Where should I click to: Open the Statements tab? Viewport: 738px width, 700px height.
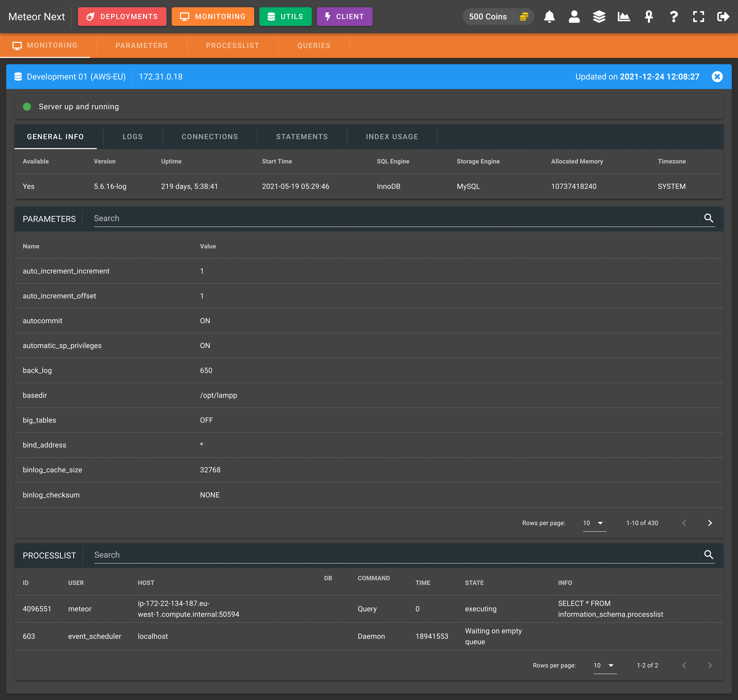point(302,137)
